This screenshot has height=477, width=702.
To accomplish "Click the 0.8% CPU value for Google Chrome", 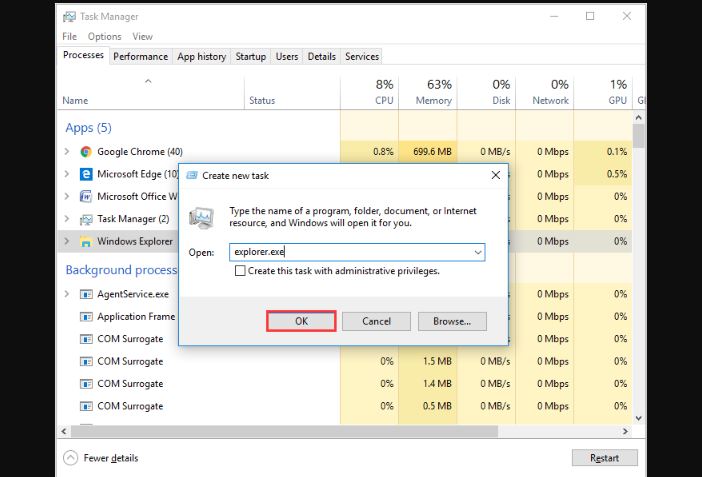I will (383, 152).
